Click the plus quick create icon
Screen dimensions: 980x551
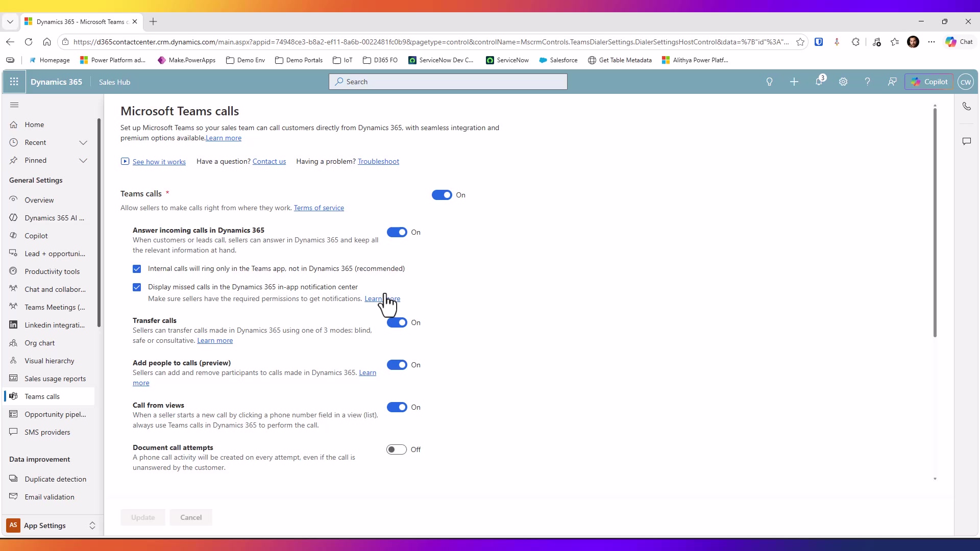[794, 82]
